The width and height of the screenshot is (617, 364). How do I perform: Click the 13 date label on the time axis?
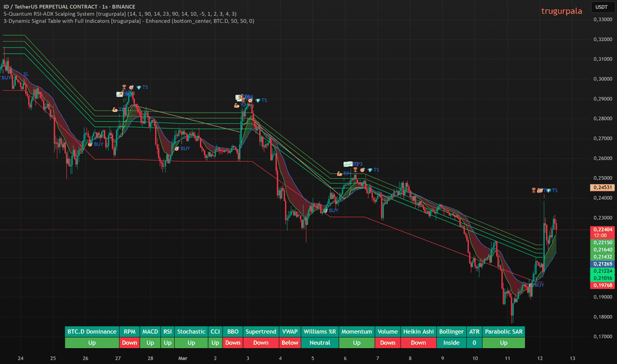(x=572, y=358)
